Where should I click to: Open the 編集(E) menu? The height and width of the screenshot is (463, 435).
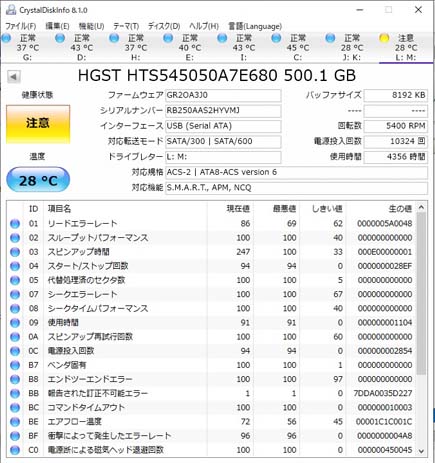(57, 26)
